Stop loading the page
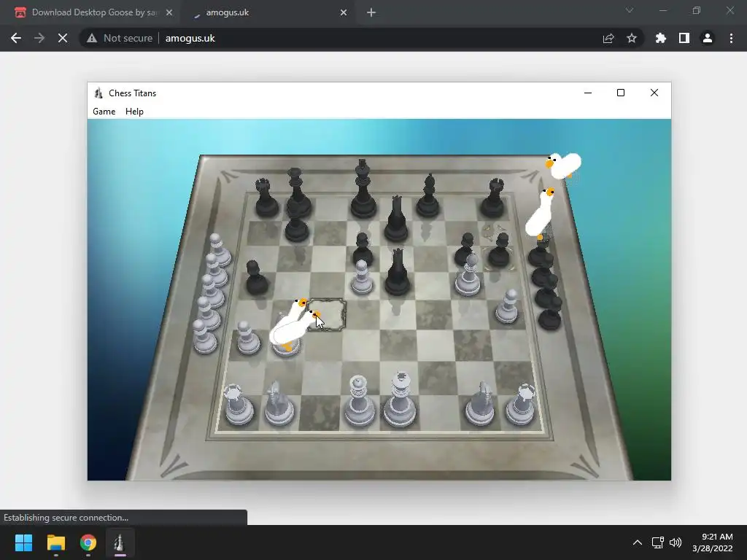747x560 pixels. pos(63,38)
